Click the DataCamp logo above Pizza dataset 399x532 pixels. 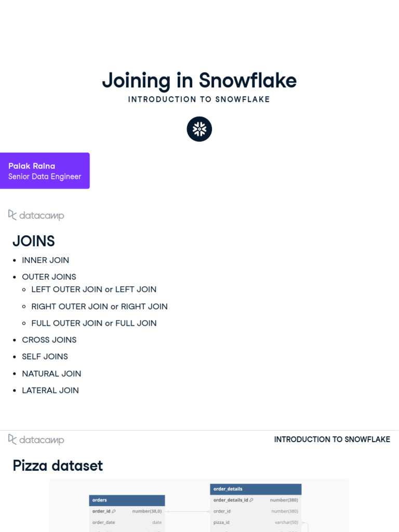click(x=36, y=440)
